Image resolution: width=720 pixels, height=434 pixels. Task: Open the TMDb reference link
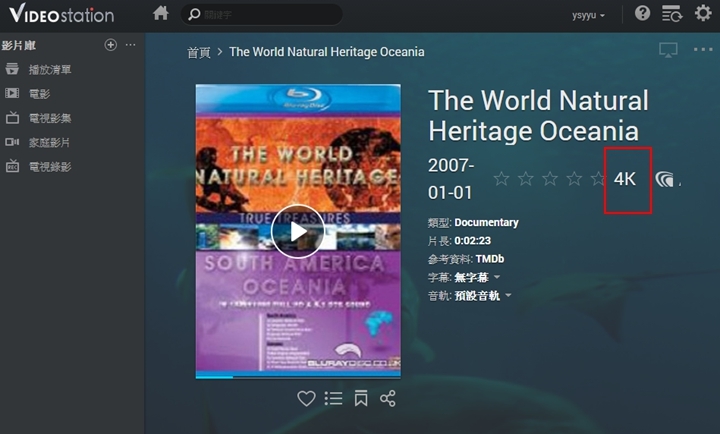point(490,259)
